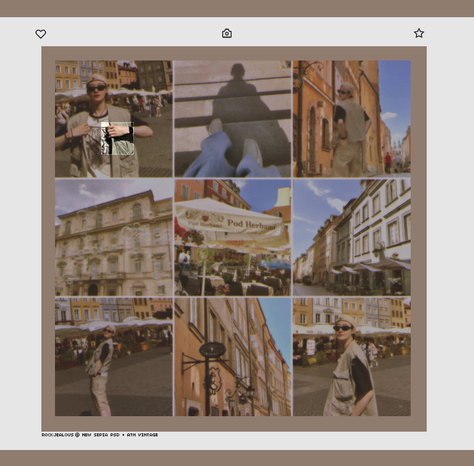Click the camera icon above the collage
Viewport: 474px width, 466px height.
click(x=227, y=33)
